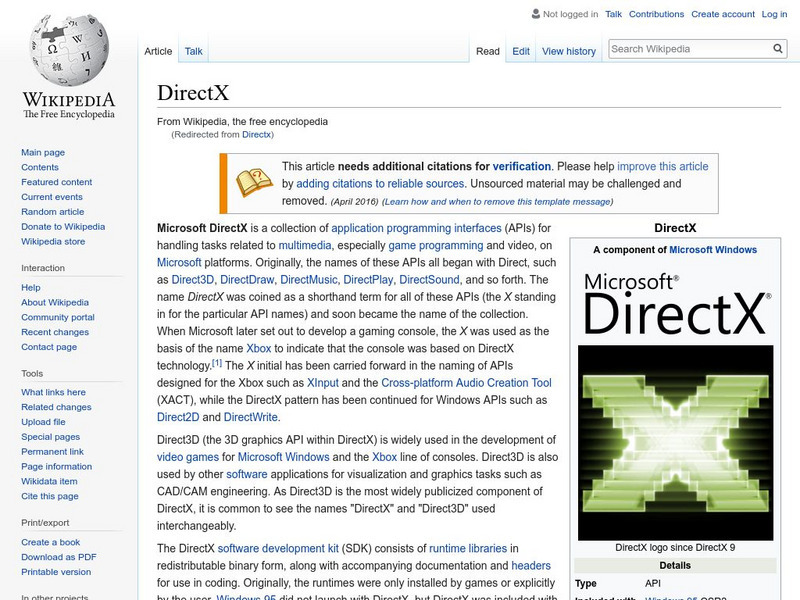Click the [1] footnote reference

click(x=217, y=363)
